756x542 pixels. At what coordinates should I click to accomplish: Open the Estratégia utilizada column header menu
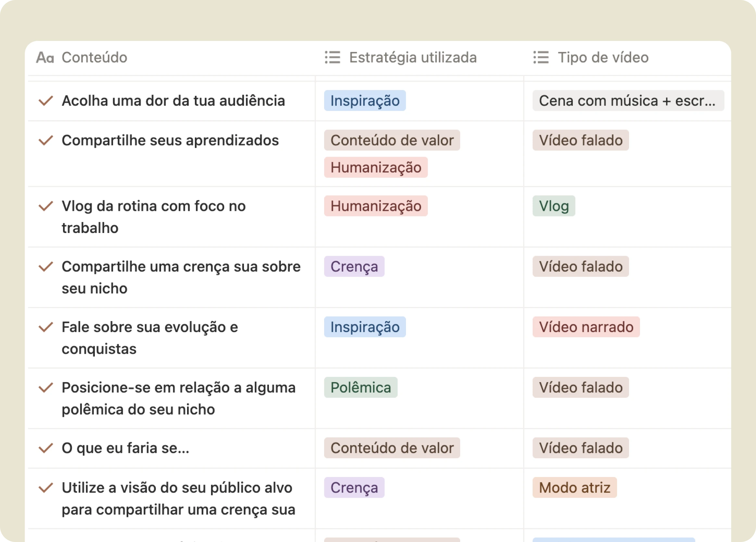413,58
